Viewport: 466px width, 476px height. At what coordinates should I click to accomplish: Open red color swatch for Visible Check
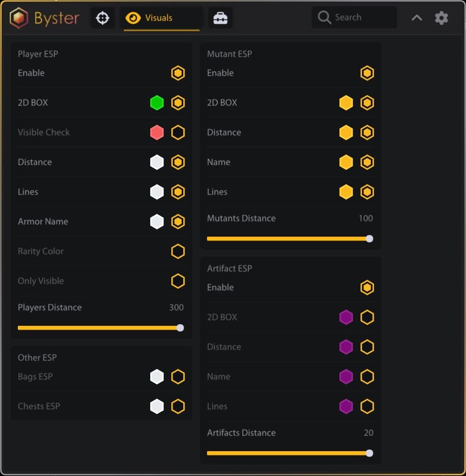[157, 132]
